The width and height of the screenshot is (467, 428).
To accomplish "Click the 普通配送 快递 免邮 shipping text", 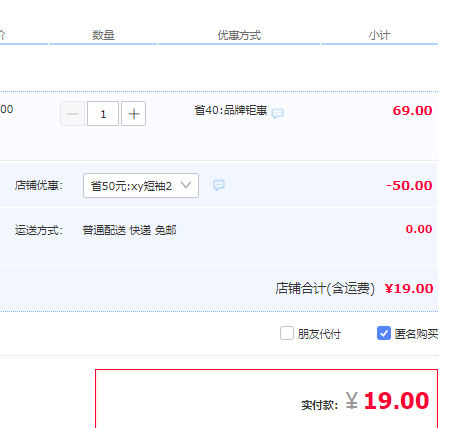I will click(129, 230).
